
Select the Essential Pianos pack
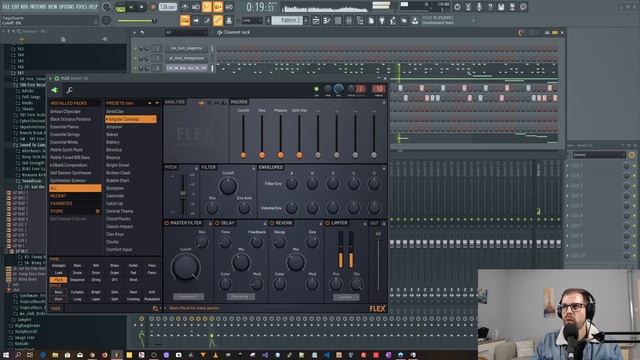pyautogui.click(x=64, y=127)
